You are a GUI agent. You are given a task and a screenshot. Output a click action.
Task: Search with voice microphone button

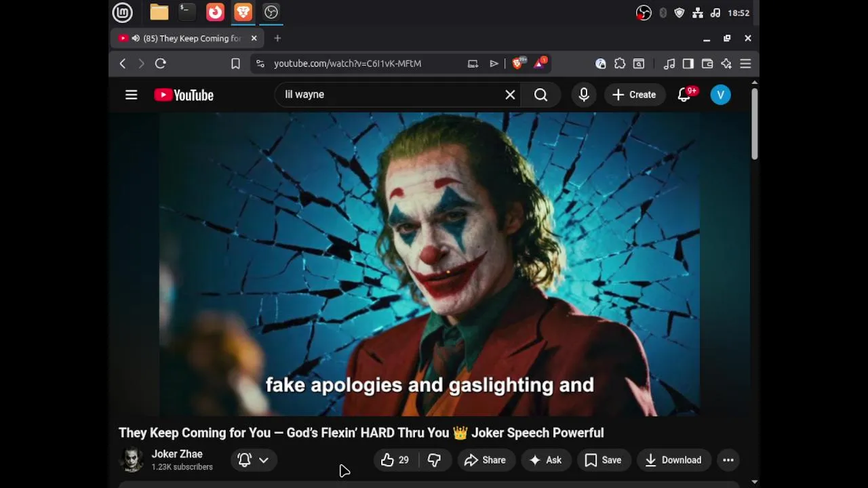point(584,95)
